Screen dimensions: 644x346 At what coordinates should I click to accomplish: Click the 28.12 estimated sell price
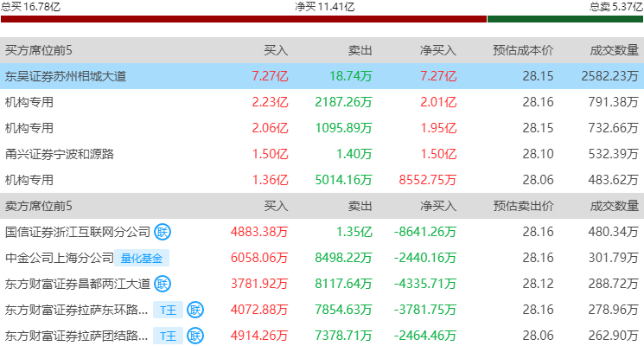[x=538, y=284]
